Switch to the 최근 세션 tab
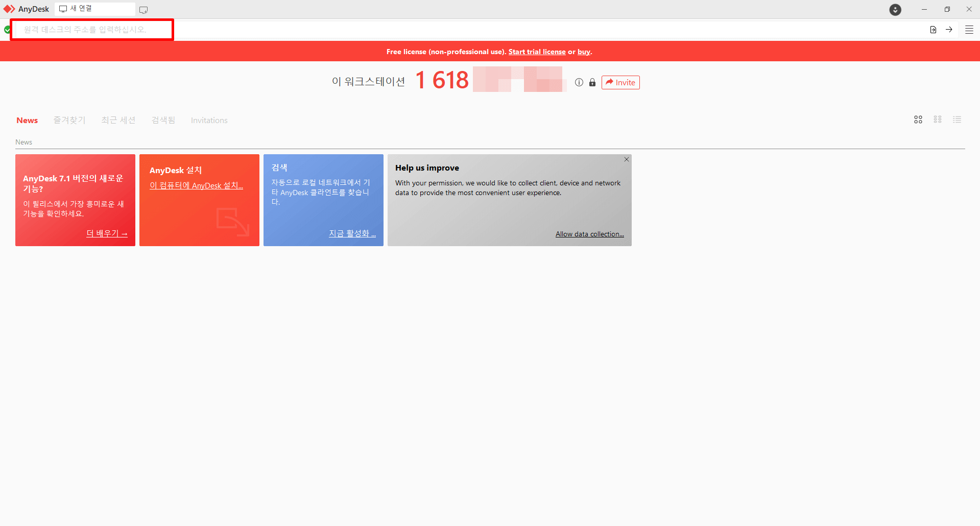Screen dimensions: 980x526 tap(118, 121)
